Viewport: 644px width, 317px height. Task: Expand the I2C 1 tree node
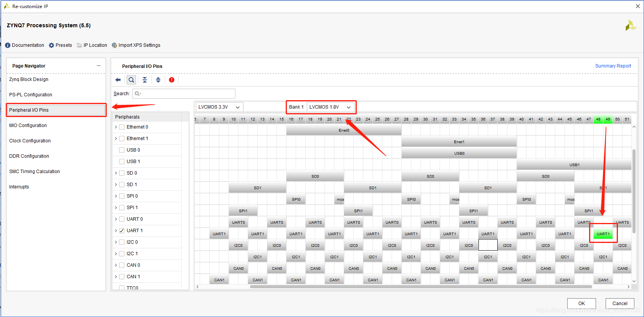(x=116, y=254)
